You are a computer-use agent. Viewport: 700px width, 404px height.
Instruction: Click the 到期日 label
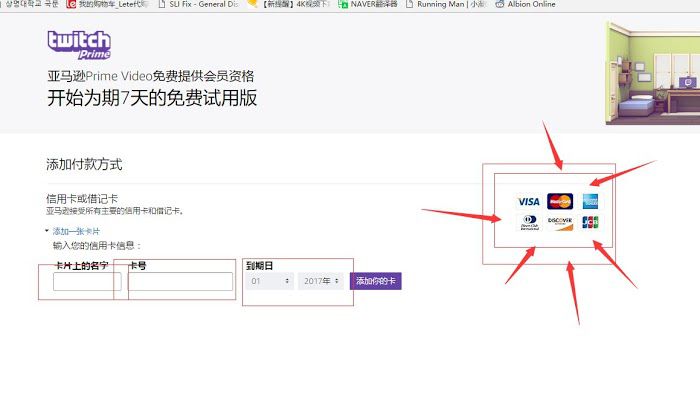[x=259, y=266]
